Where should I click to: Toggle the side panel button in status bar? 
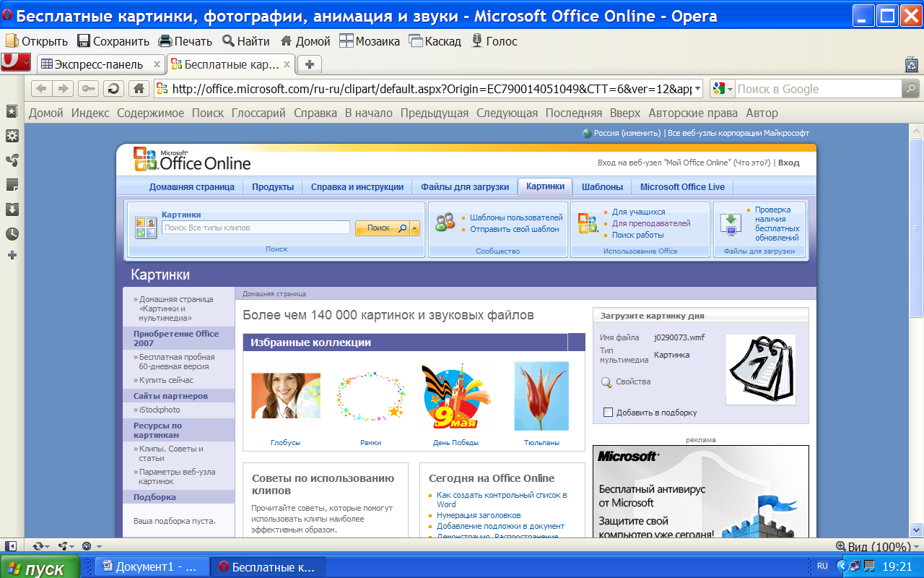click(11, 546)
